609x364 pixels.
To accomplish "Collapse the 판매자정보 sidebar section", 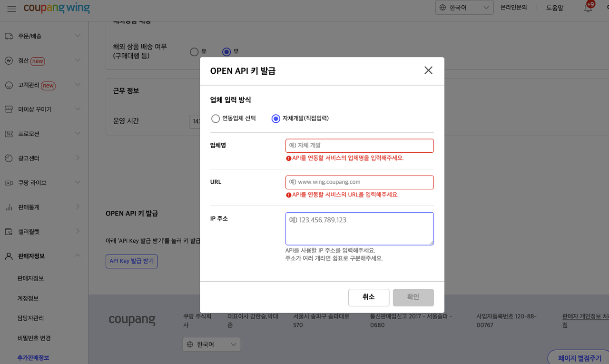I will click(78, 256).
